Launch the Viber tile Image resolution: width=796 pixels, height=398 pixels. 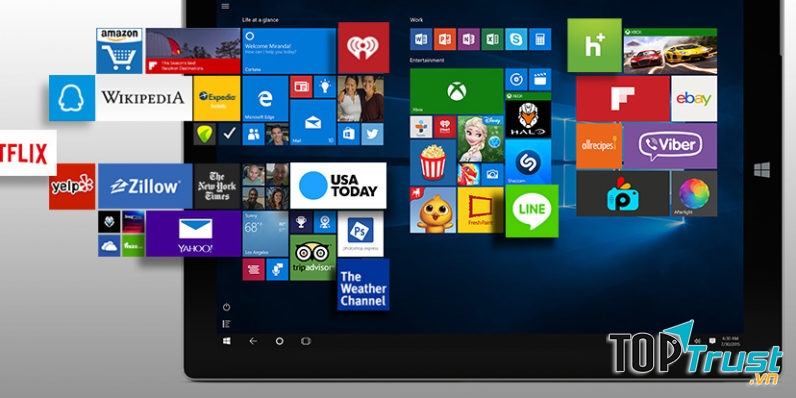[x=670, y=146]
